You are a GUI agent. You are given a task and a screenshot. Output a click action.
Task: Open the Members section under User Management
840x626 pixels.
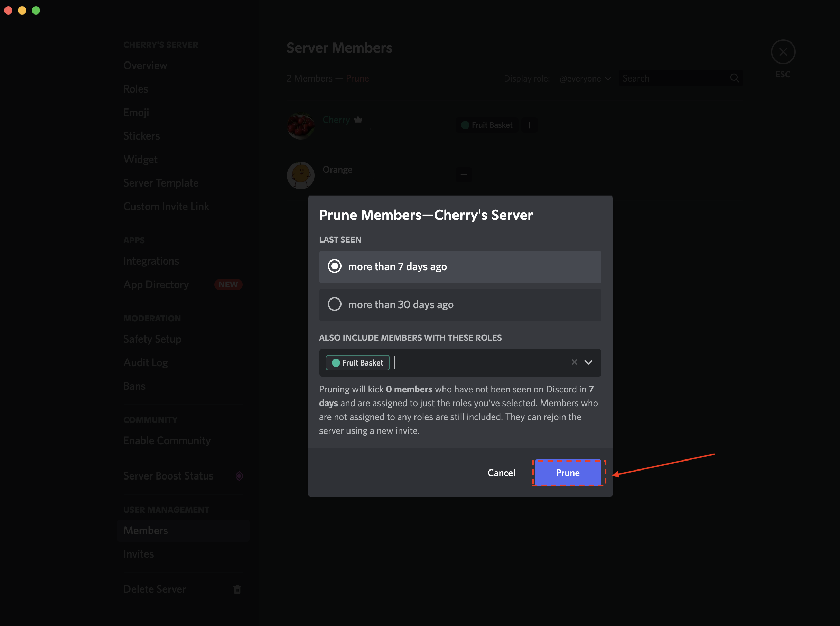click(x=146, y=530)
